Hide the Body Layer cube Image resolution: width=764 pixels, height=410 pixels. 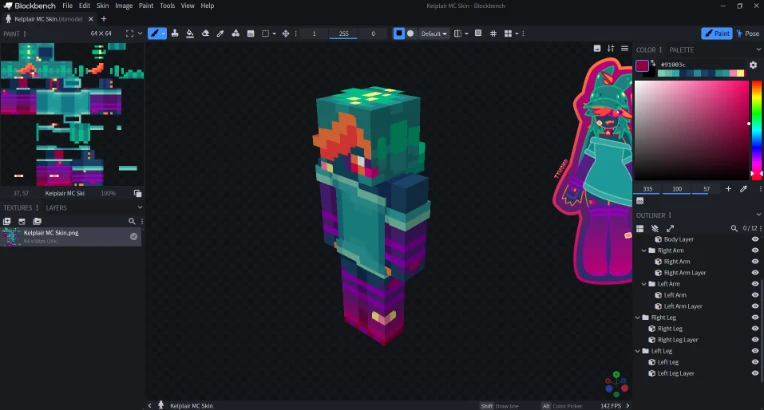click(x=755, y=239)
